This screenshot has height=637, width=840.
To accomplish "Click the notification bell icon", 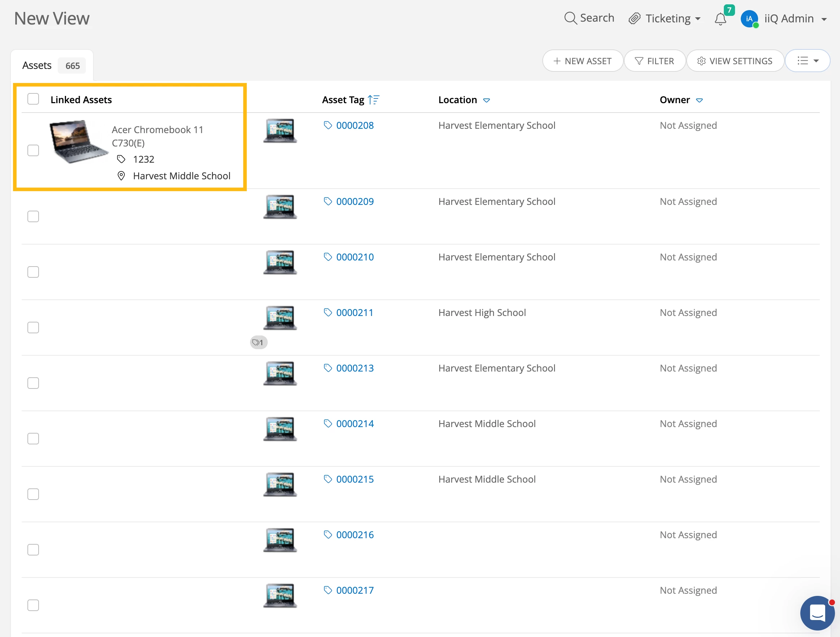I will click(x=720, y=19).
